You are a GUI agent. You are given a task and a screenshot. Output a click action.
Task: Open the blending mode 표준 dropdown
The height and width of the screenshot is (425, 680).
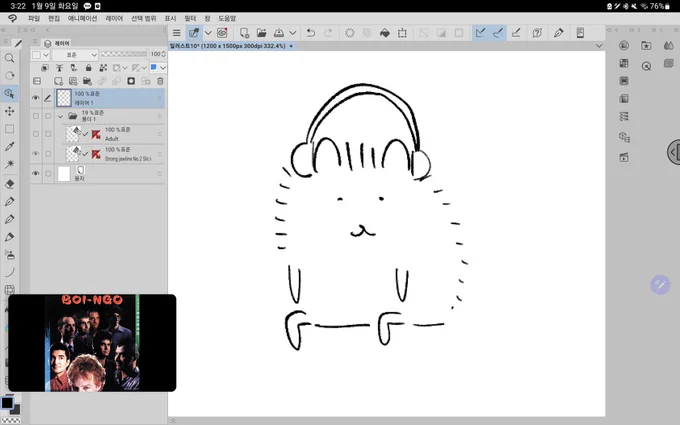75,55
